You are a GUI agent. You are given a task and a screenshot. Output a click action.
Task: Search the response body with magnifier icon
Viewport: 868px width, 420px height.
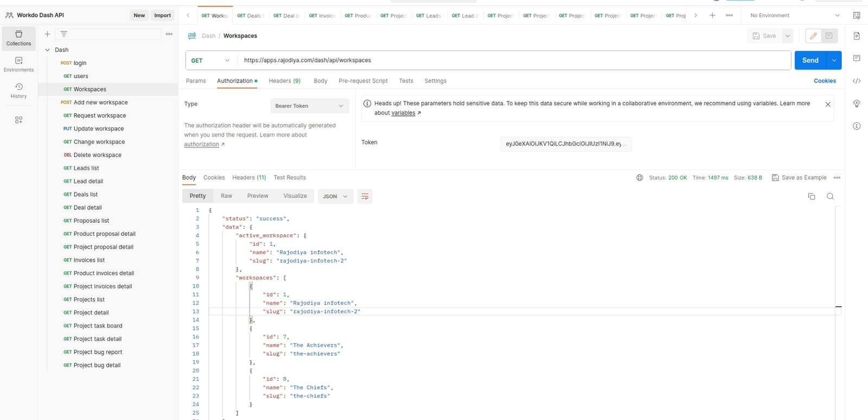coord(830,196)
